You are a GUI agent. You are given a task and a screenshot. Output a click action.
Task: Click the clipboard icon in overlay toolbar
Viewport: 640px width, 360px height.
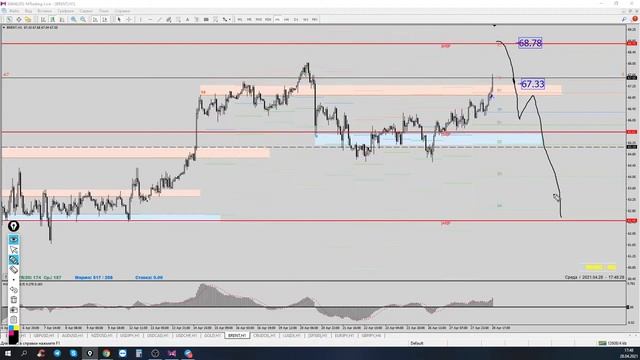(13, 319)
